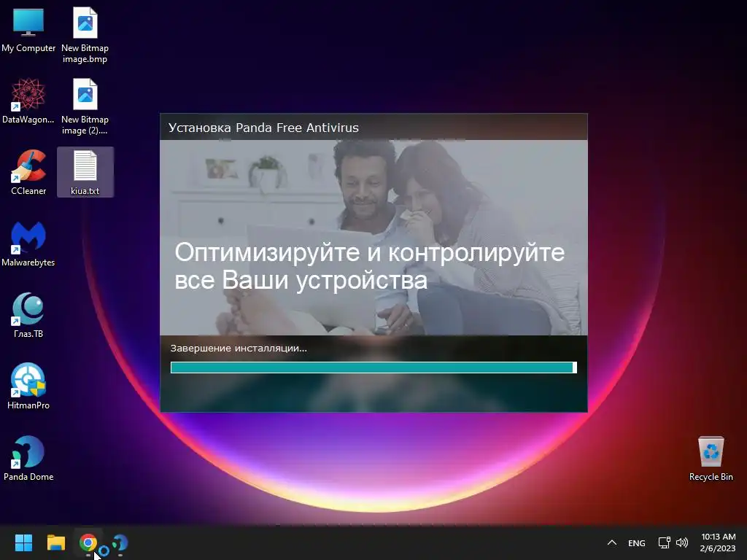The width and height of the screenshot is (747, 560).
Task: Click the Завершение инсталляции status text
Action: coord(239,348)
